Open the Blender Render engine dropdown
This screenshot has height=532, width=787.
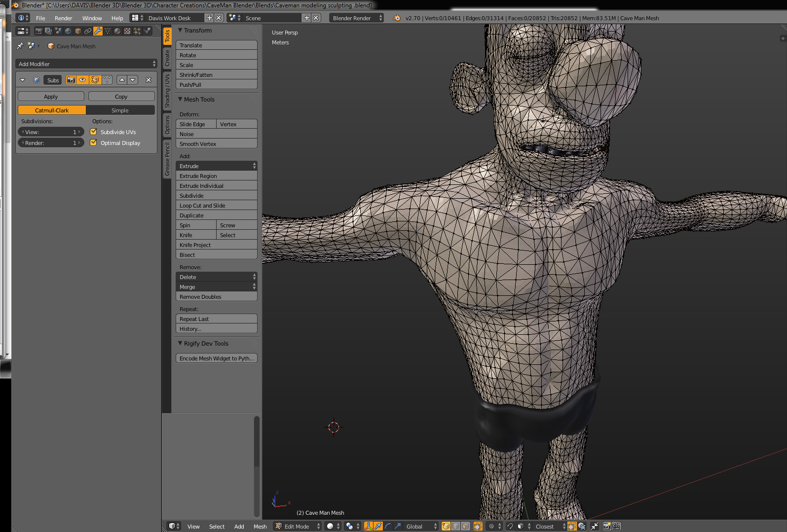click(x=356, y=18)
